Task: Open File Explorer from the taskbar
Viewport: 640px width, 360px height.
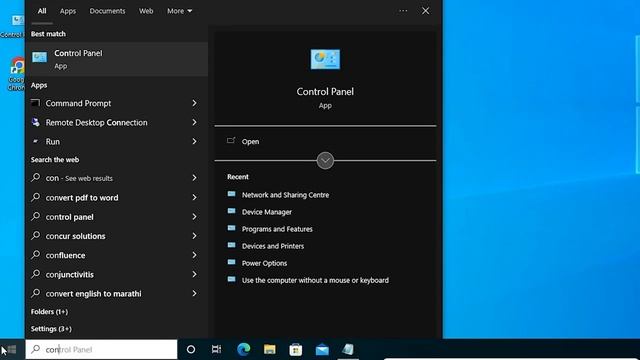Action: (x=269, y=349)
